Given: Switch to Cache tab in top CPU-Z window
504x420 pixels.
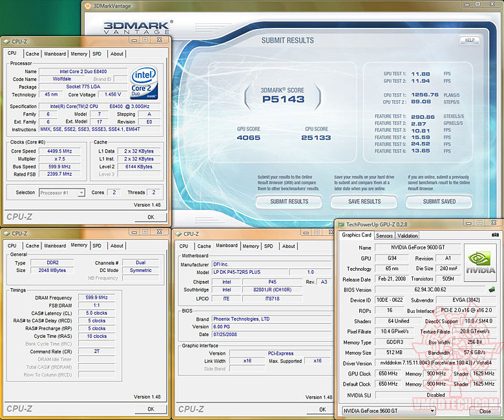Looking at the screenshot, I should 32,54.
